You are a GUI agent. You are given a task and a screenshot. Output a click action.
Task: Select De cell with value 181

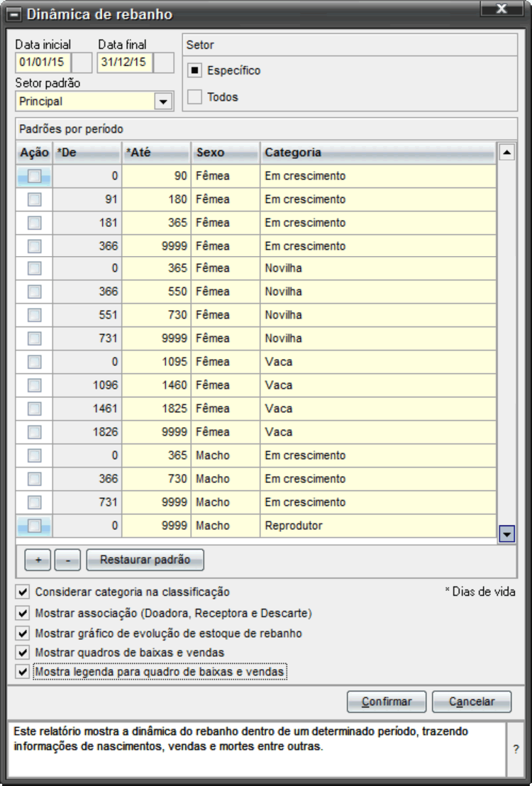click(x=87, y=223)
